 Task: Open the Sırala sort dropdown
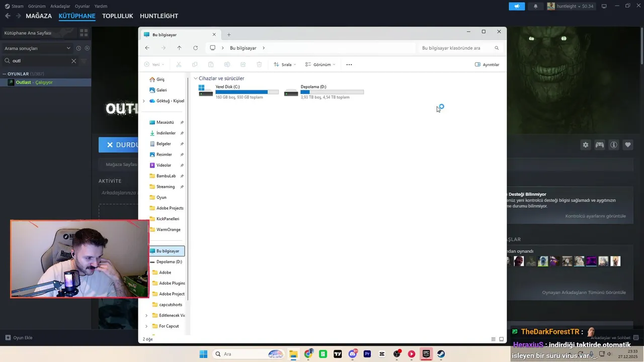pos(285,64)
